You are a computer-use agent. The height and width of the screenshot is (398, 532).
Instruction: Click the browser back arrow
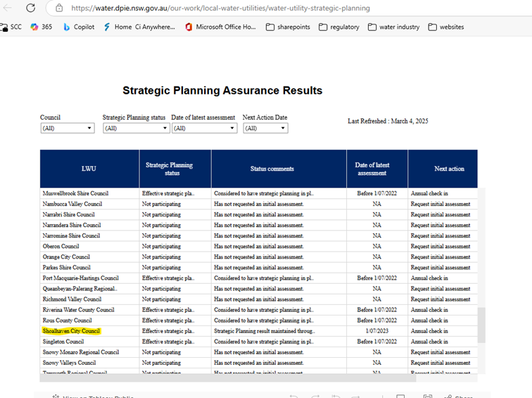(x=7, y=8)
